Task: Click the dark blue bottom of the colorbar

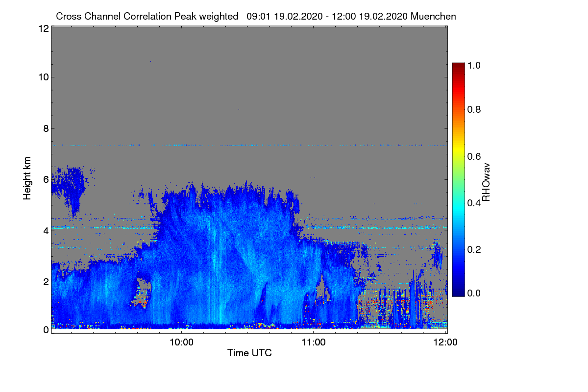Action: [x=458, y=293]
